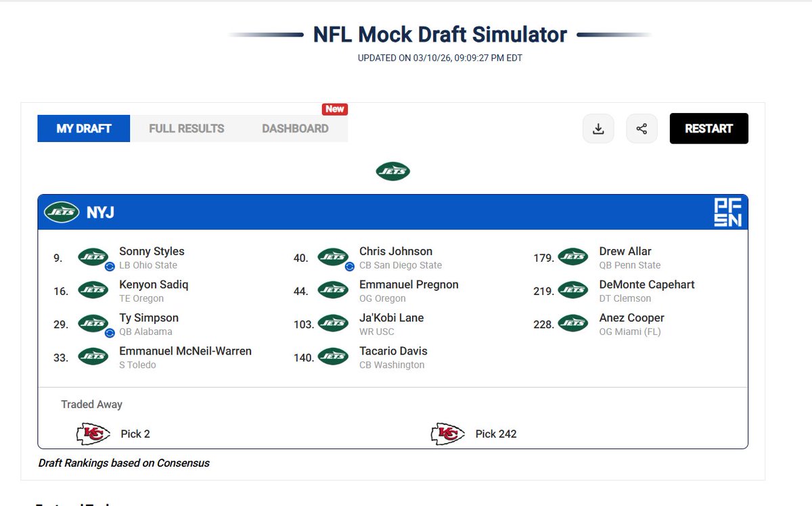Select player name Sonny Styles

point(152,251)
